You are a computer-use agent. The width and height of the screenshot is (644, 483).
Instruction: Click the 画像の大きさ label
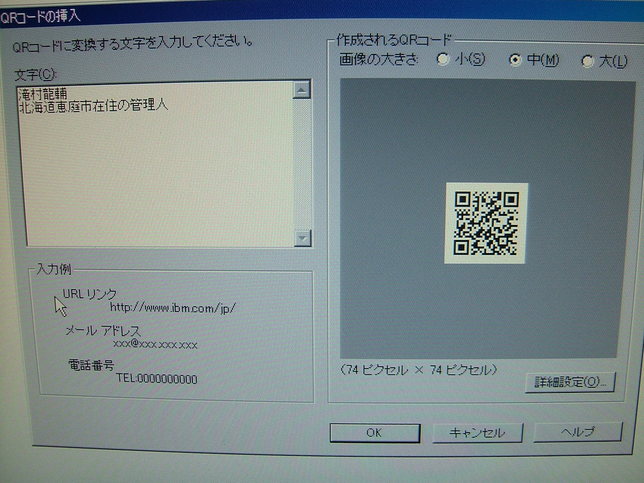tap(378, 60)
